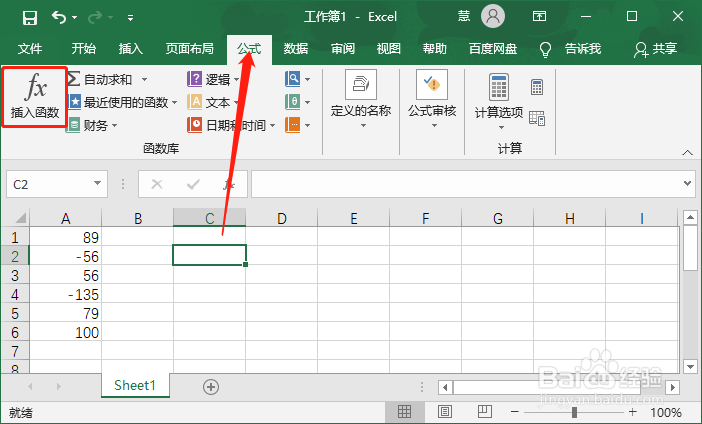Switch to Normal view icon

404,411
